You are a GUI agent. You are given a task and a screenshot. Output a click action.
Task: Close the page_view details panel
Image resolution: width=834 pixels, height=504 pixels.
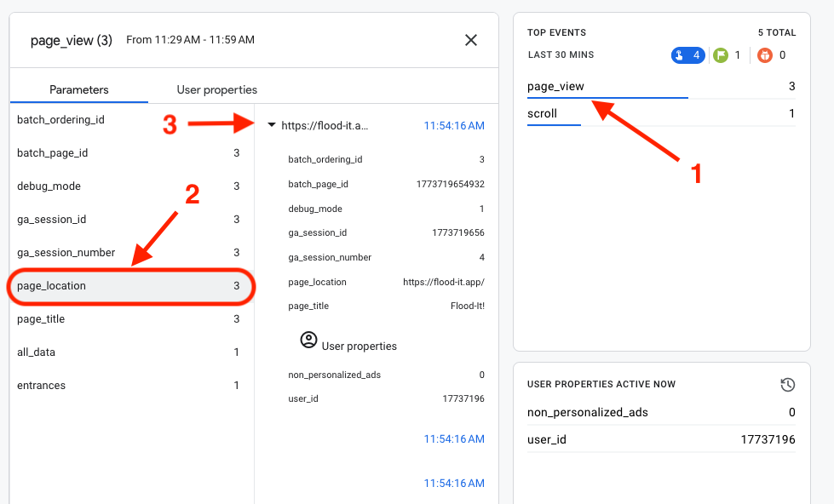tap(471, 40)
